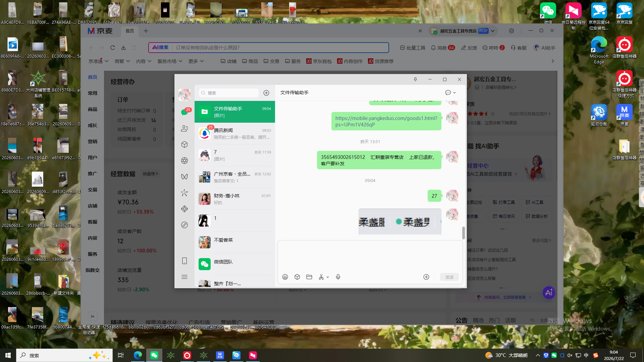Click the WeChat chat scrollbar thumb
Viewport: 644px width, 362px height.
pyautogui.click(x=464, y=233)
